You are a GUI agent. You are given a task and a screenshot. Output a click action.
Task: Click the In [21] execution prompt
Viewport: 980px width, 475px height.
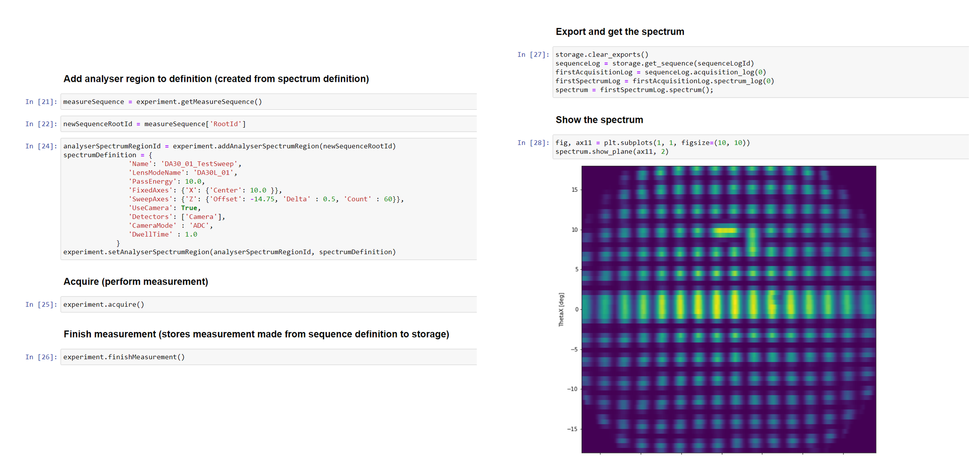(42, 101)
